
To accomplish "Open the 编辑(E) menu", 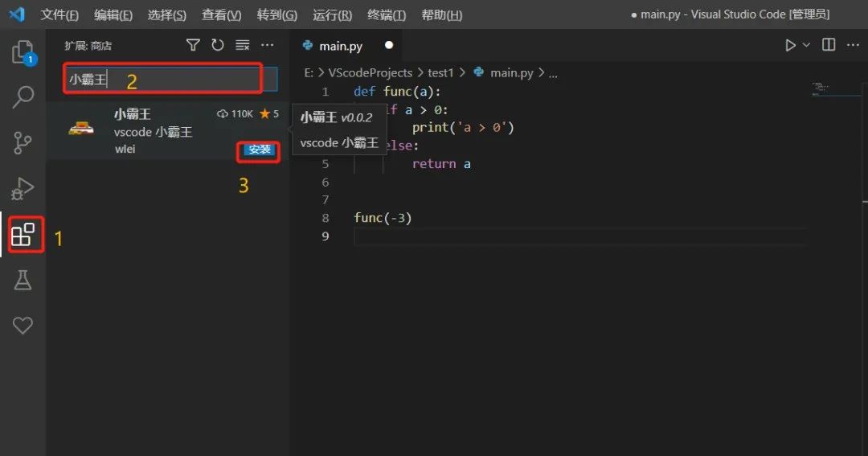I will (x=113, y=15).
